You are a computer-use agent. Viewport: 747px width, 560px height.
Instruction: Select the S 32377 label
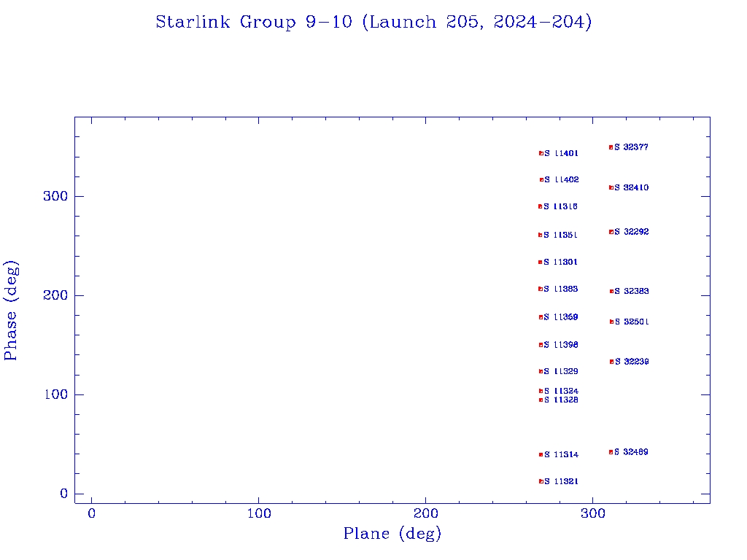click(631, 147)
